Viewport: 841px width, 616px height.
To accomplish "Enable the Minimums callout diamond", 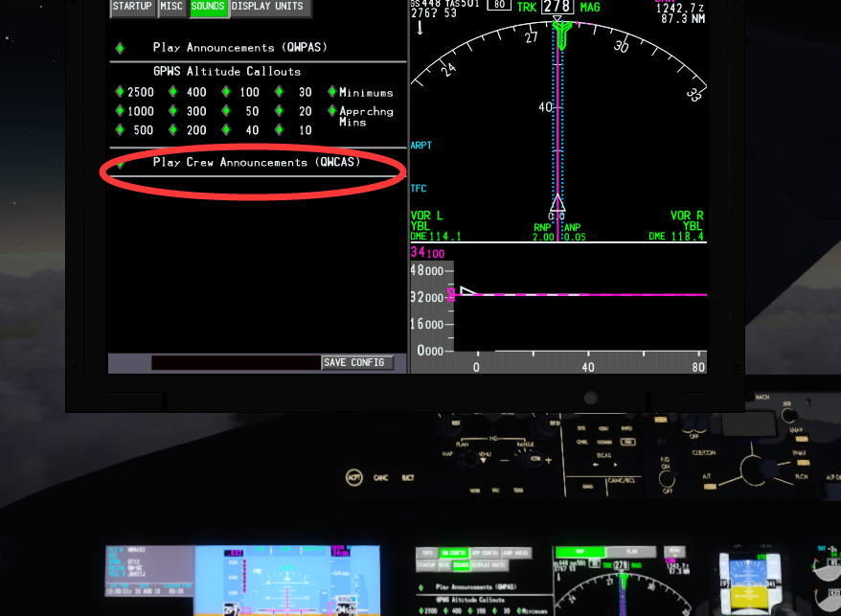I will click(331, 92).
